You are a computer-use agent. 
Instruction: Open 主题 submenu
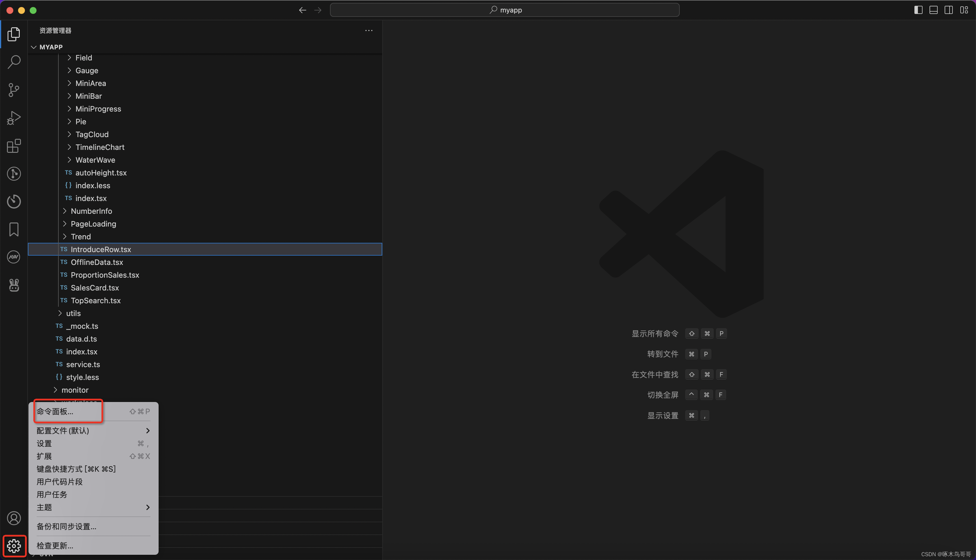tap(94, 507)
